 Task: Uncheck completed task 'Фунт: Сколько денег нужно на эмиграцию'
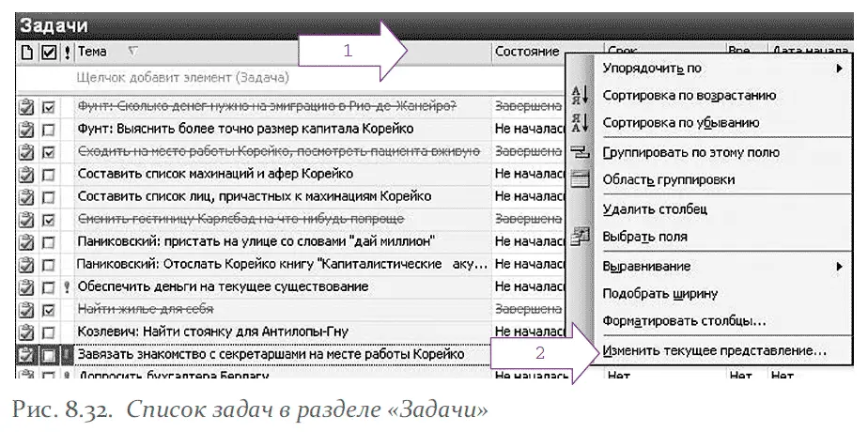pyautogui.click(x=49, y=107)
